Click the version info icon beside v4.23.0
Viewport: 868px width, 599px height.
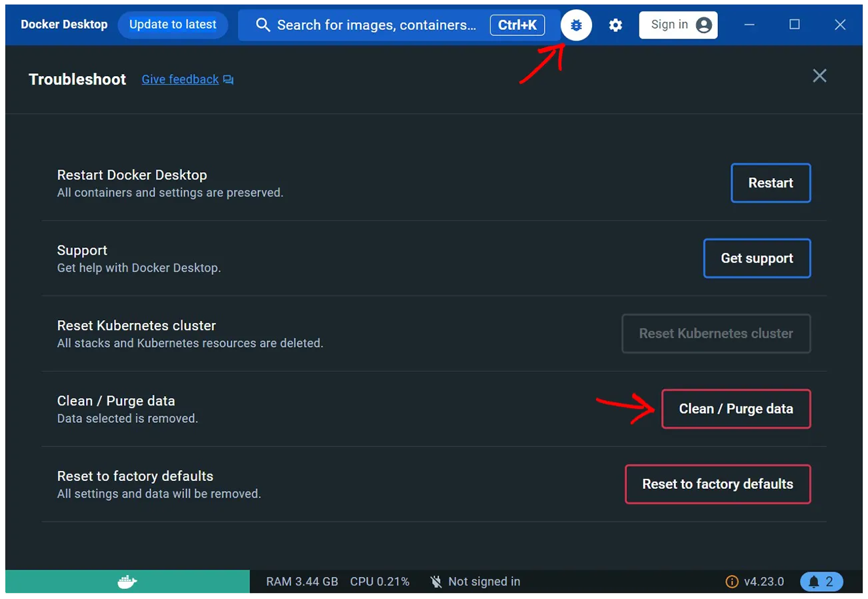(x=731, y=582)
